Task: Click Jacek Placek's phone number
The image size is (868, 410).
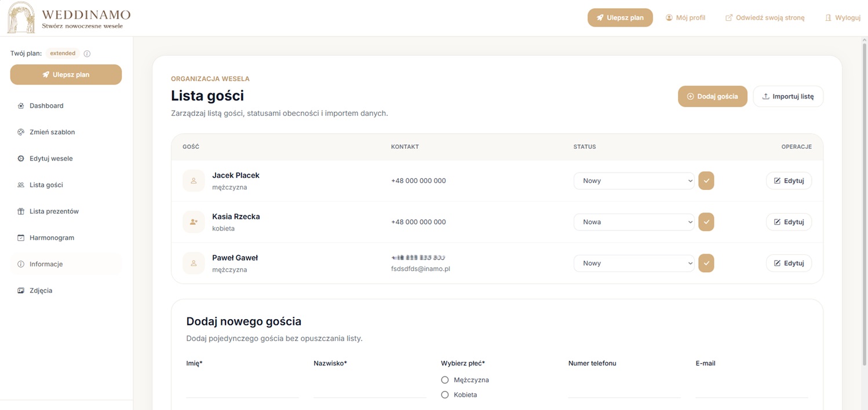Action: tap(418, 181)
